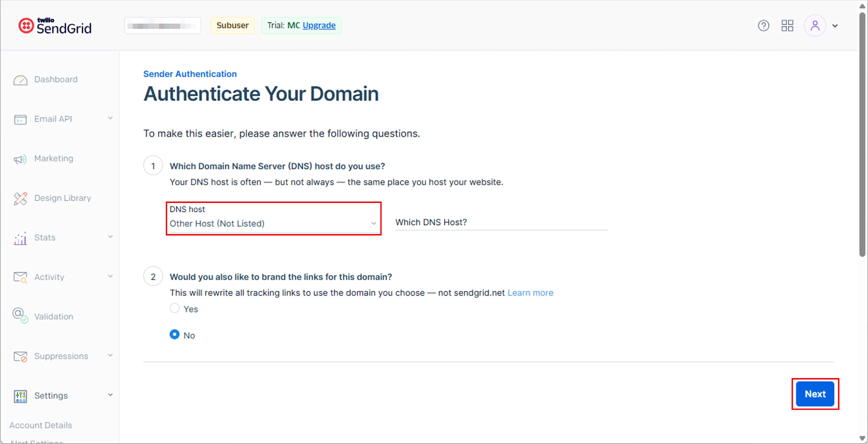Select No for branding domain links
Image resolution: width=868 pixels, height=444 pixels.
174,334
